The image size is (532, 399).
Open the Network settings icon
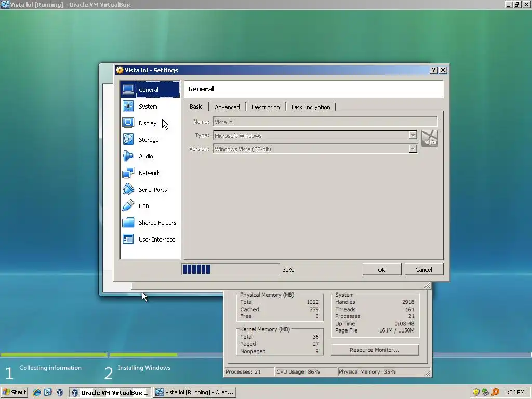(128, 172)
